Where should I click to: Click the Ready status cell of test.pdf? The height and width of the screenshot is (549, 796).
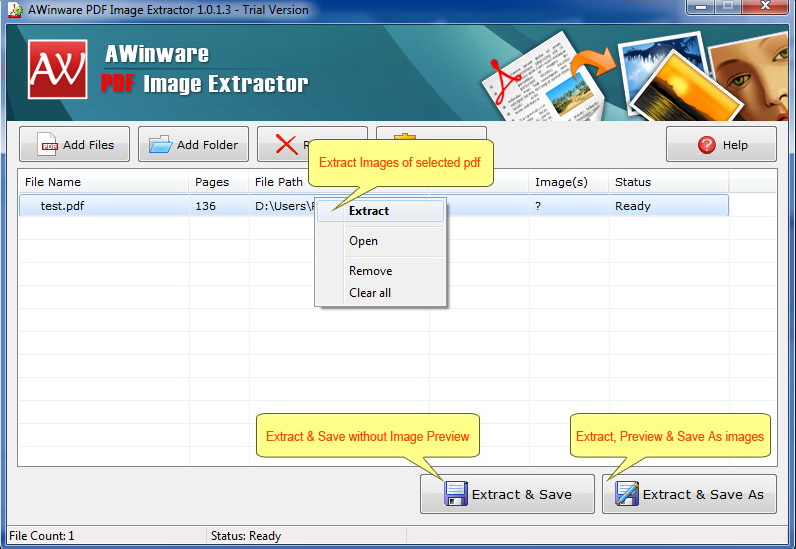click(x=633, y=206)
